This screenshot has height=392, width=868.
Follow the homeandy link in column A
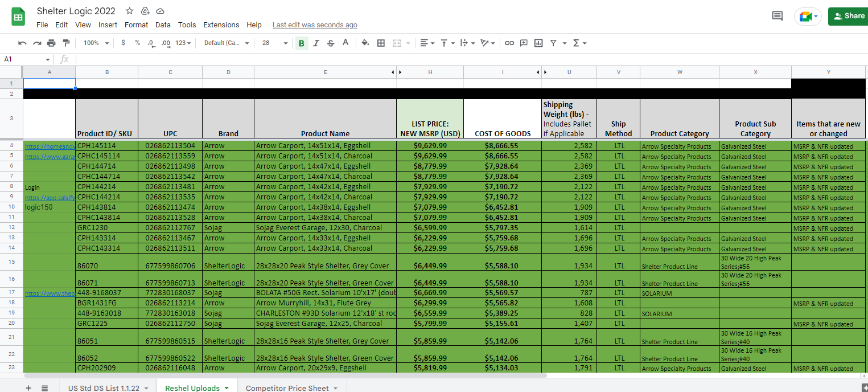[x=50, y=146]
